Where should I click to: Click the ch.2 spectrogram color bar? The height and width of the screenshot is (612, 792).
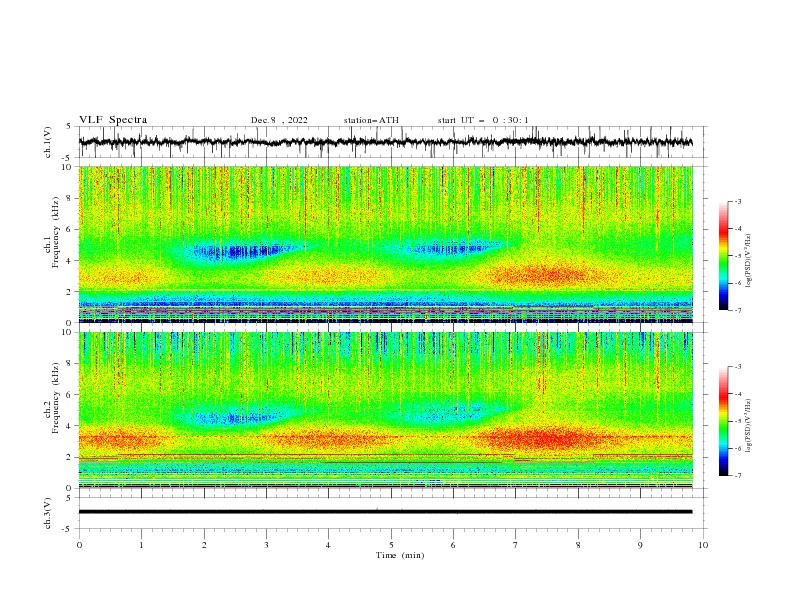[x=724, y=421]
